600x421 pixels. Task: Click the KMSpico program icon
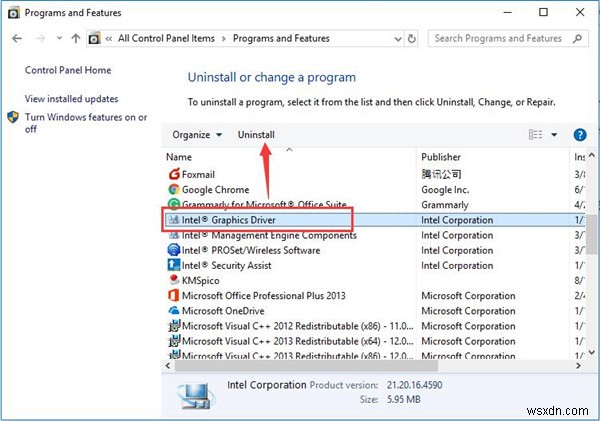(x=174, y=280)
